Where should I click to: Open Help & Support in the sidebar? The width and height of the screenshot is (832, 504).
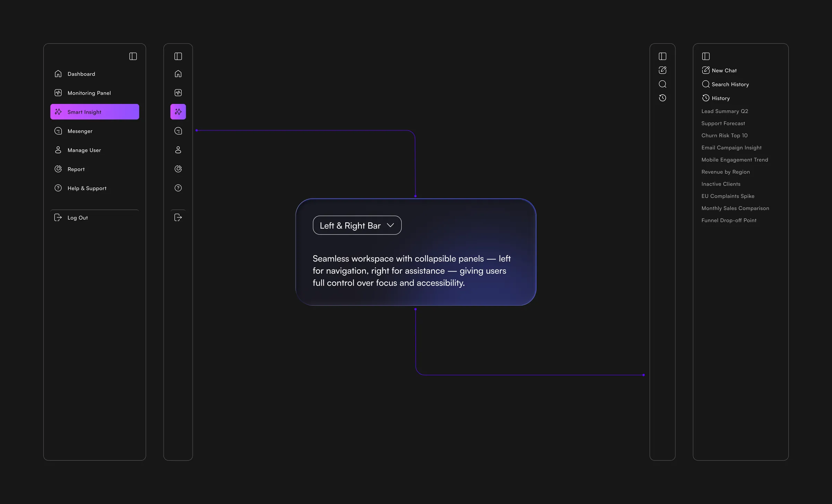pyautogui.click(x=95, y=188)
